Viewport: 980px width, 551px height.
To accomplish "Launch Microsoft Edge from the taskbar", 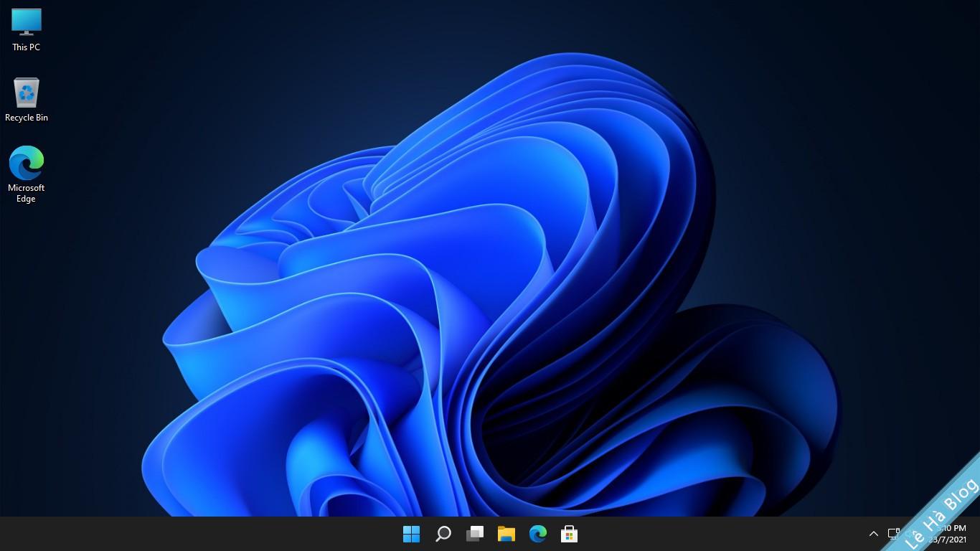I will [x=538, y=534].
